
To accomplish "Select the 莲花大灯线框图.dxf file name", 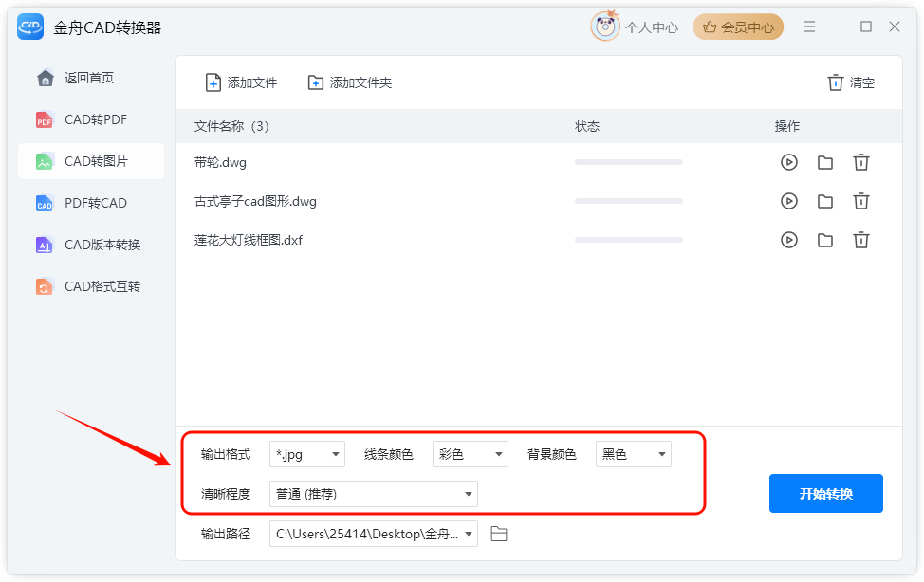I will pyautogui.click(x=249, y=241).
